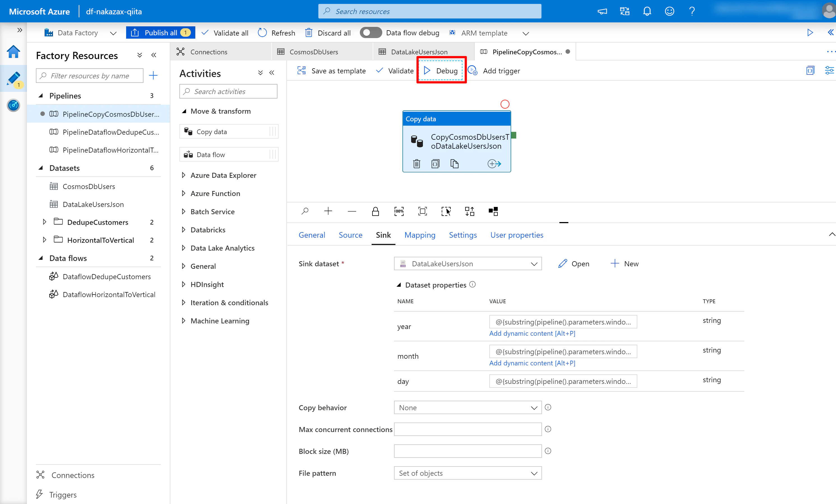Add a new factory resource

[x=153, y=75]
